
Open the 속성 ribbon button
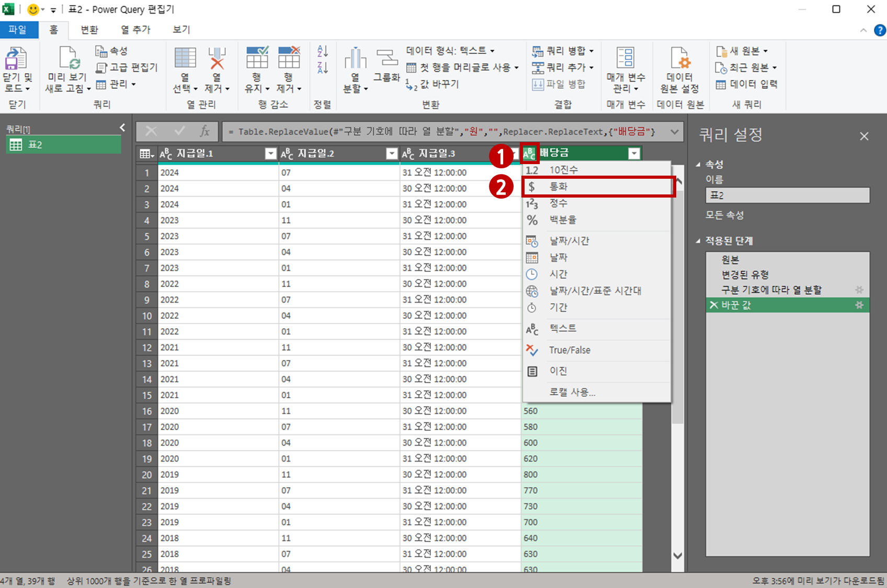point(111,51)
